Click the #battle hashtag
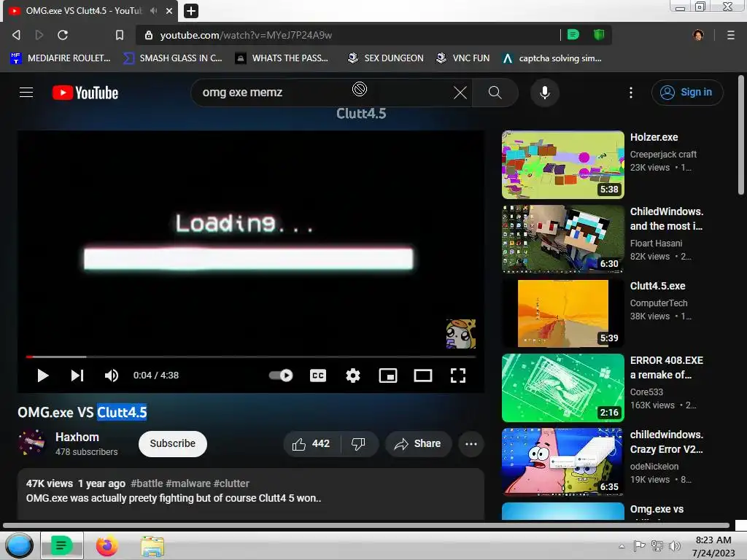This screenshot has width=747, height=560. [x=147, y=483]
